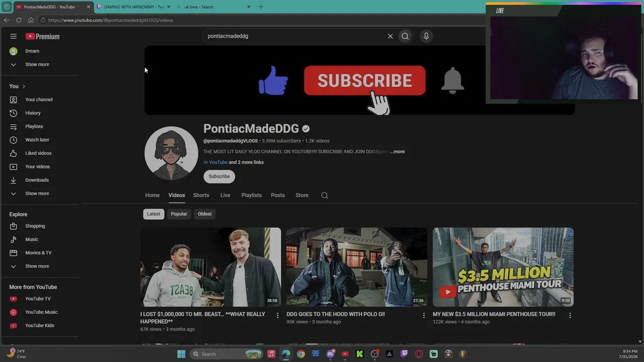
Task: Open 'DDG GOES TO THE HOOD WITH POLO G' title
Action: coord(336,314)
